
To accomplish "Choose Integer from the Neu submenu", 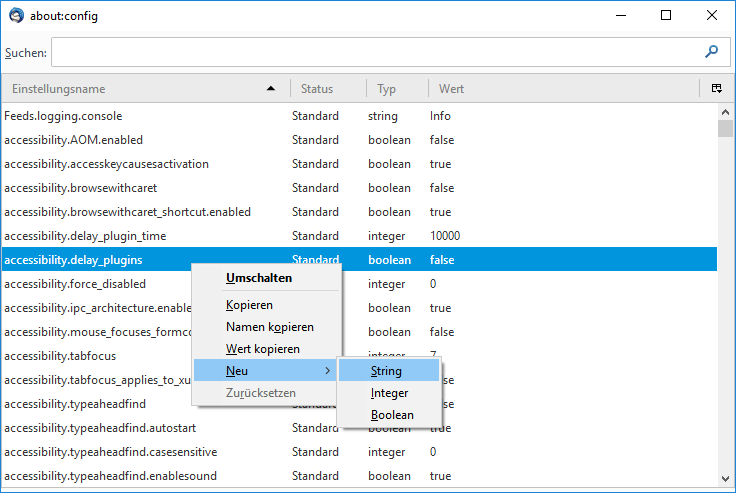I will pos(389,393).
